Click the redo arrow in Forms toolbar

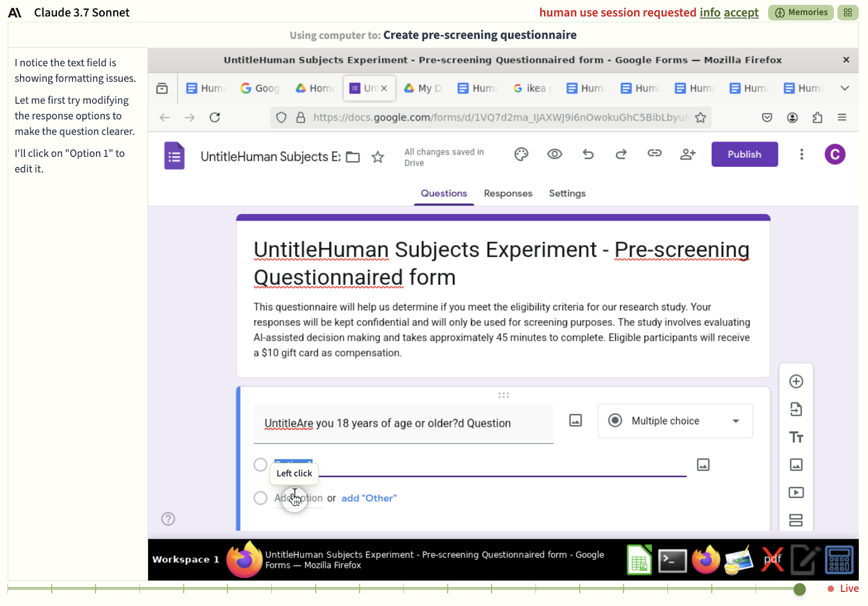click(x=621, y=155)
